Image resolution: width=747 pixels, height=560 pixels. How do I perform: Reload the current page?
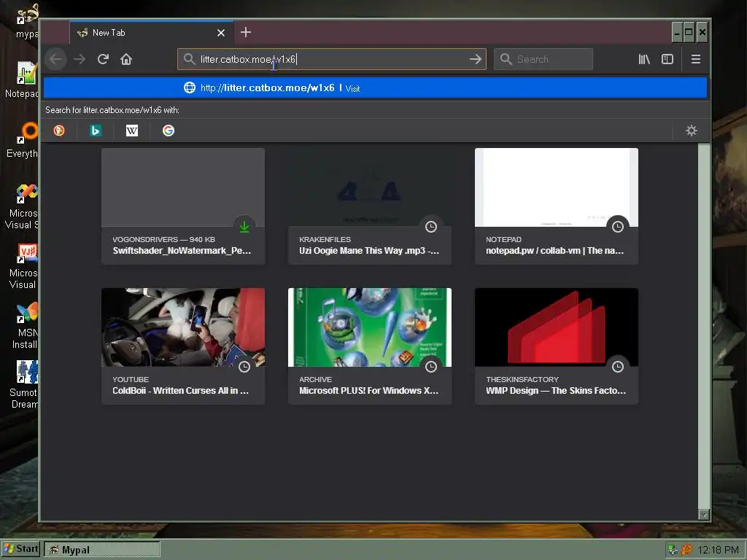click(x=103, y=59)
